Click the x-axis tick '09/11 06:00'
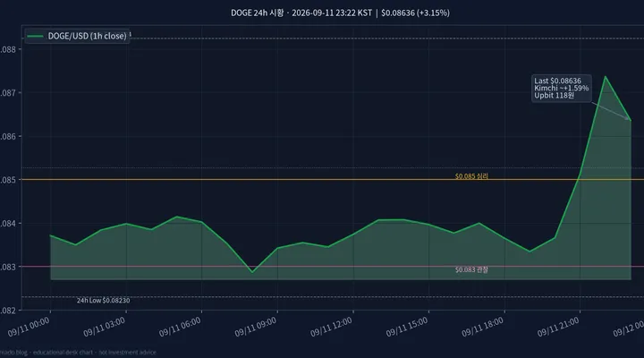Screen dimensions: 644x358 click(x=180, y=328)
